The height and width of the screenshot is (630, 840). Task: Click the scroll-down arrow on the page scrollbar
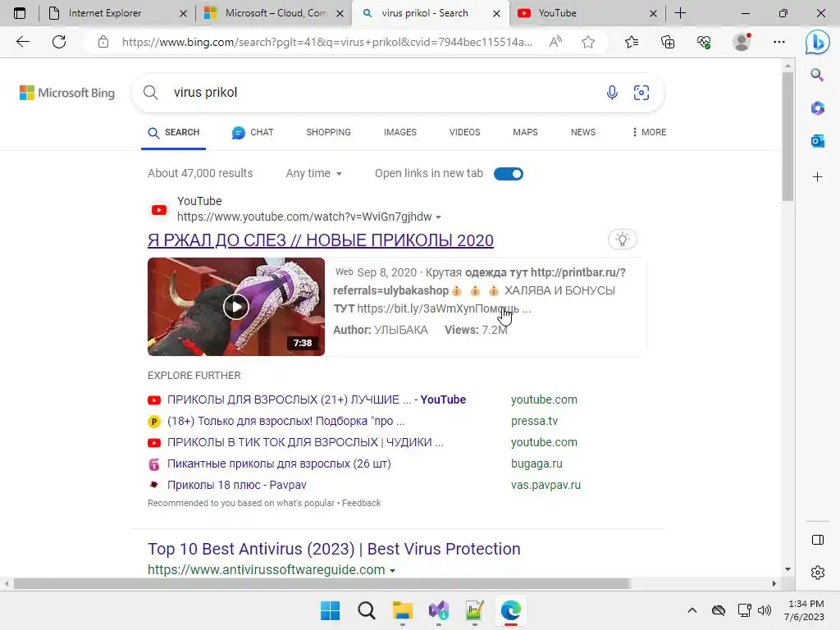(x=787, y=569)
